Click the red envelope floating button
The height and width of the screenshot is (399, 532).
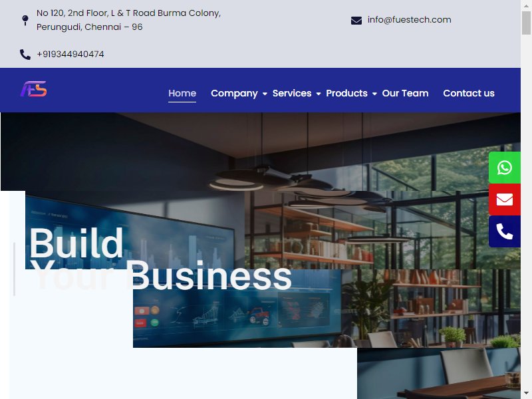505,199
